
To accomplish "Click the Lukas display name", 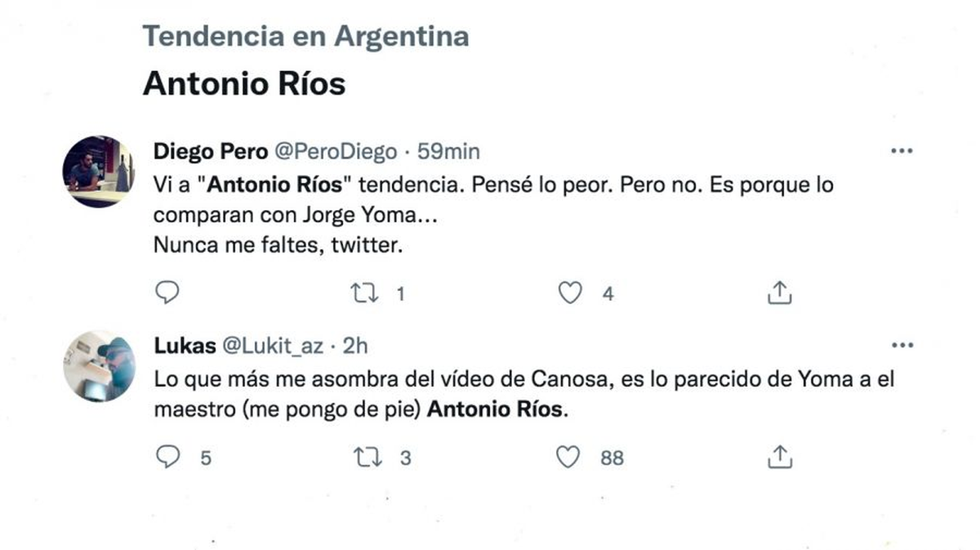I will click(x=185, y=346).
